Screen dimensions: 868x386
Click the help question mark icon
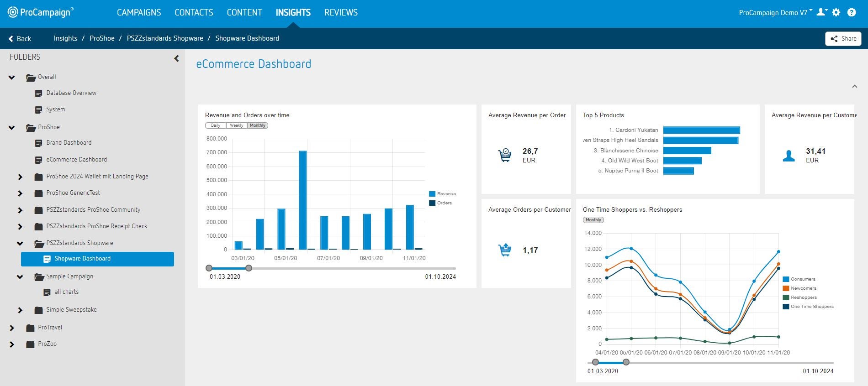(x=852, y=12)
